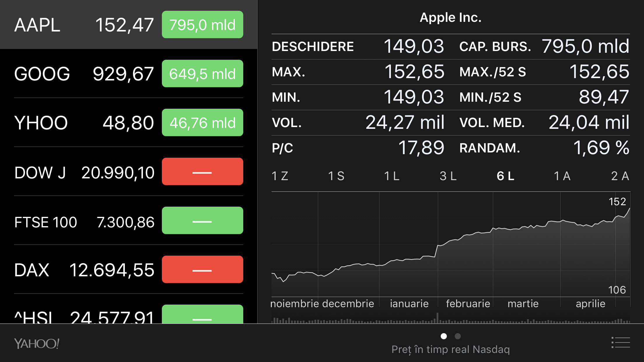Select the DAX index symbol

[32, 270]
